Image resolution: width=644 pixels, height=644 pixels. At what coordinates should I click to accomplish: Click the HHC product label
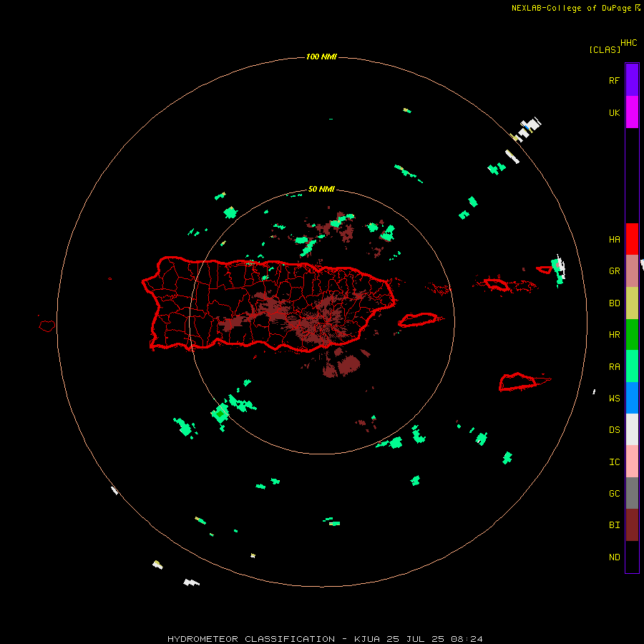(x=628, y=43)
